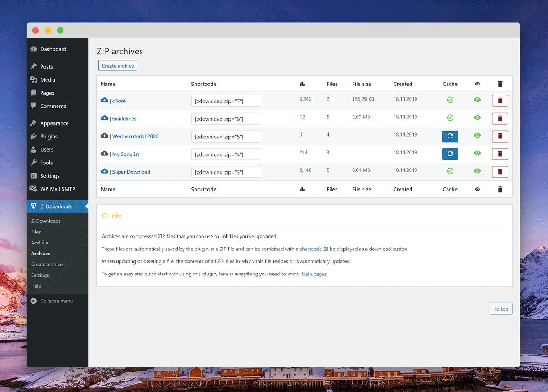Refresh the cache of My Songlist archive
The image size is (548, 392).
(450, 154)
